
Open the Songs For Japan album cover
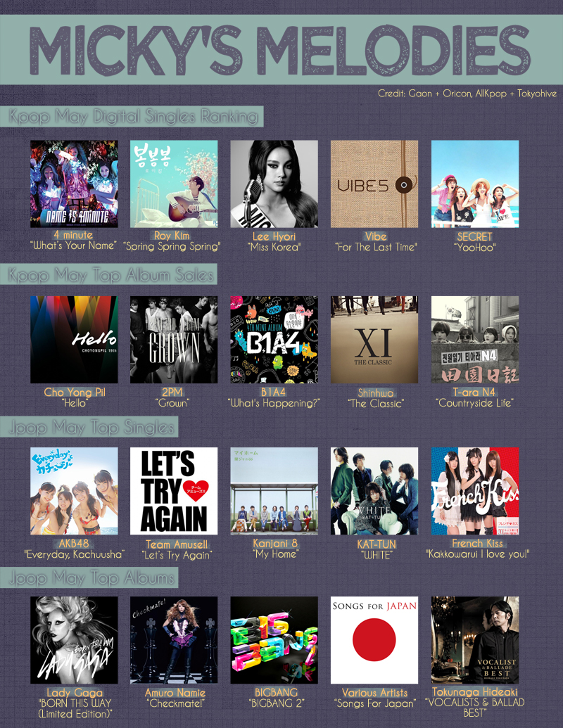coord(374,640)
